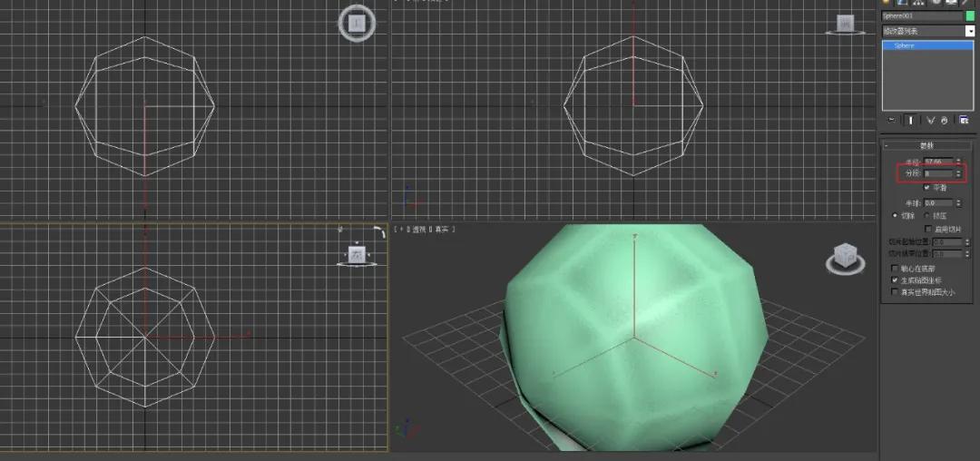
Task: Click the radius spinner arrows
Action: coord(958,162)
